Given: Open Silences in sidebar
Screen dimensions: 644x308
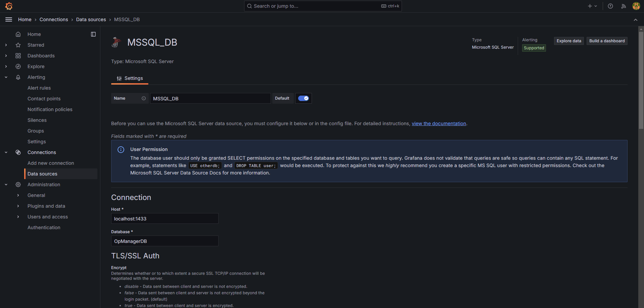Looking at the screenshot, I should [x=37, y=120].
